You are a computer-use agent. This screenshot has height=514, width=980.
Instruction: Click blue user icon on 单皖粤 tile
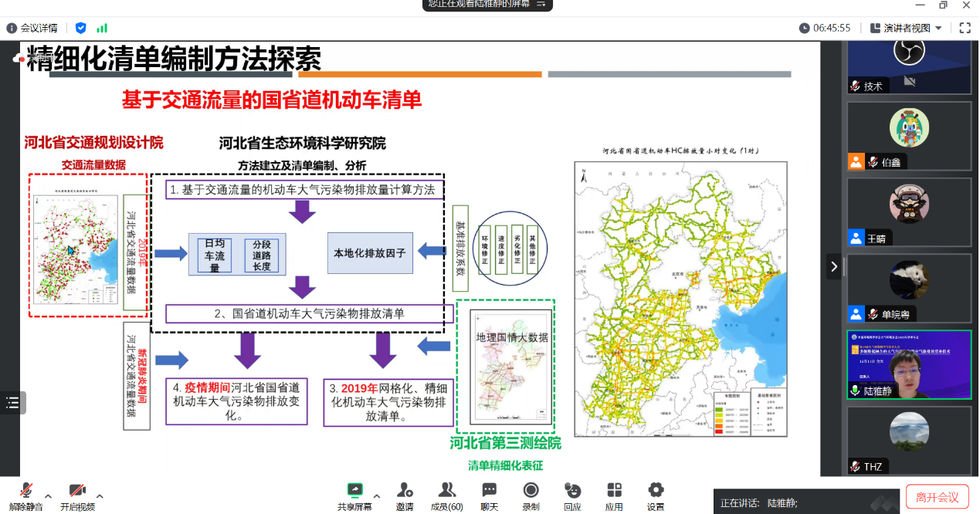pyautogui.click(x=856, y=313)
